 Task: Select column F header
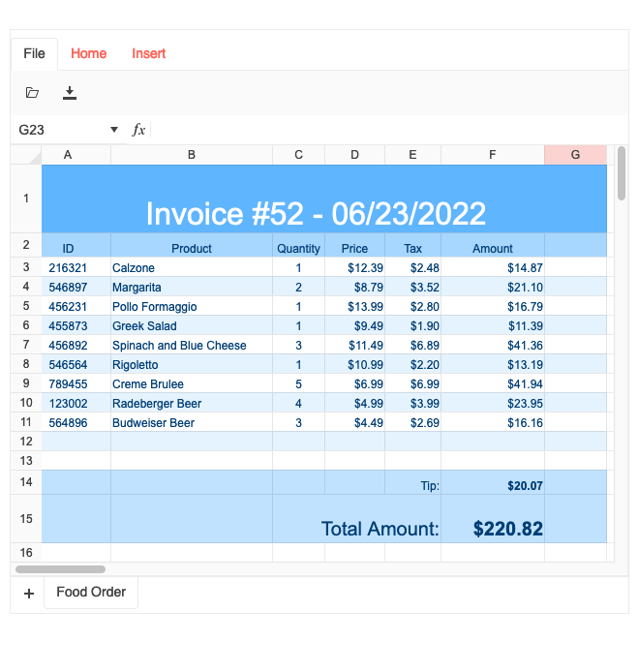(x=493, y=155)
